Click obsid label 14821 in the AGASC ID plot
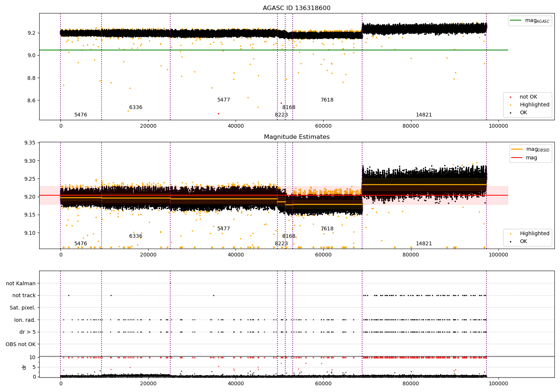The height and width of the screenshot is (392, 560). point(424,115)
